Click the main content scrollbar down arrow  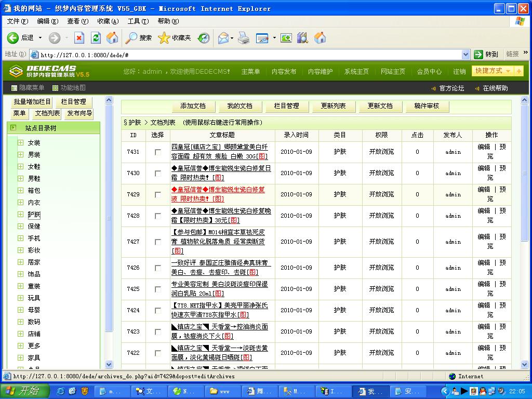click(524, 365)
